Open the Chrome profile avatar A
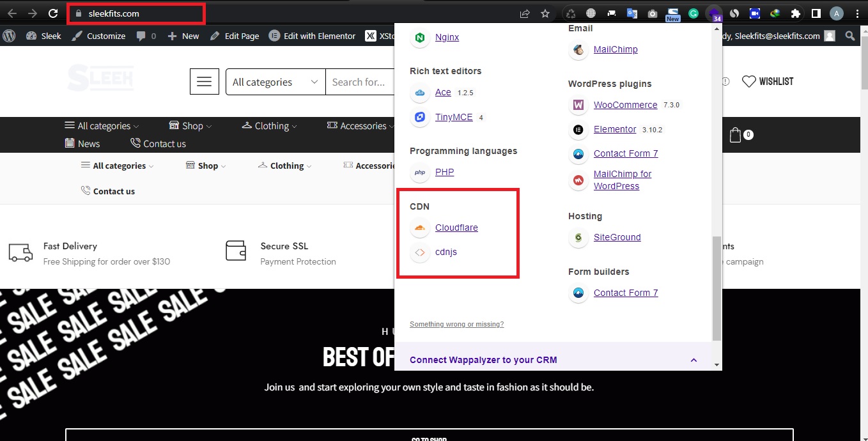Viewport: 868px width, 441px height. 837,13
